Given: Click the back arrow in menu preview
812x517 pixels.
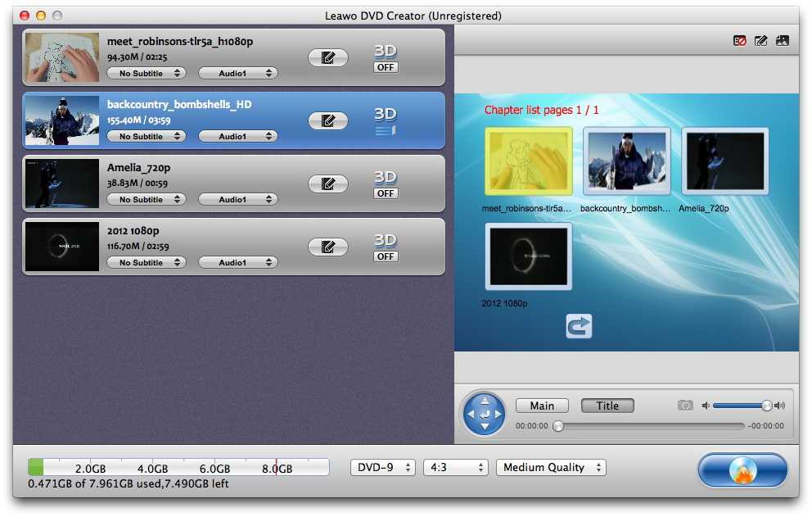Looking at the screenshot, I should tap(579, 326).
